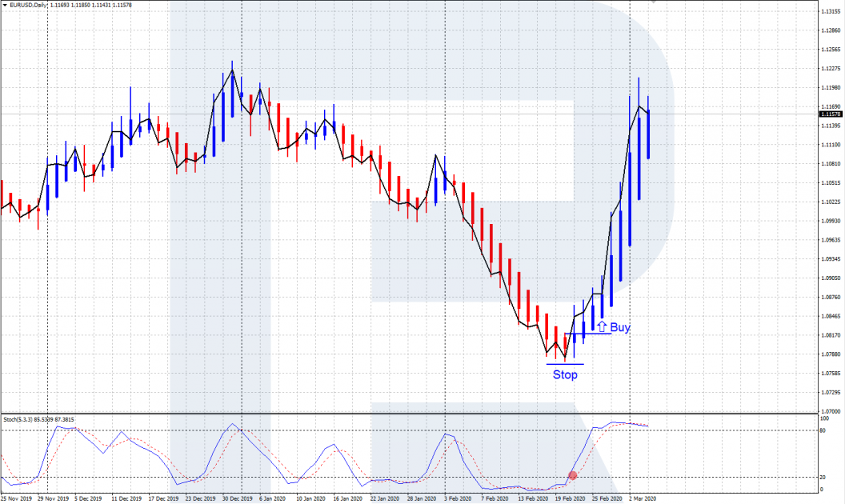Click the up arrow icon beside Buy

point(602,326)
